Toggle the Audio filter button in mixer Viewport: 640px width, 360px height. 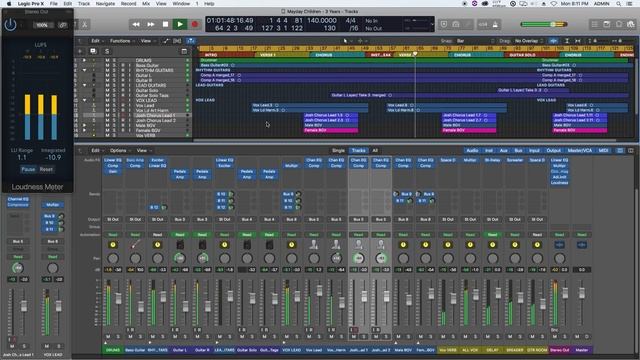click(472, 151)
